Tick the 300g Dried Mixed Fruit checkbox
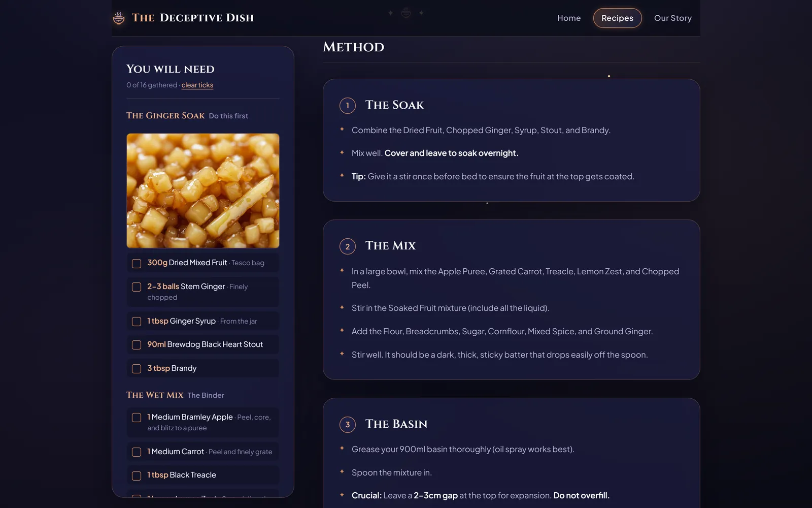The image size is (812, 508). (137, 263)
